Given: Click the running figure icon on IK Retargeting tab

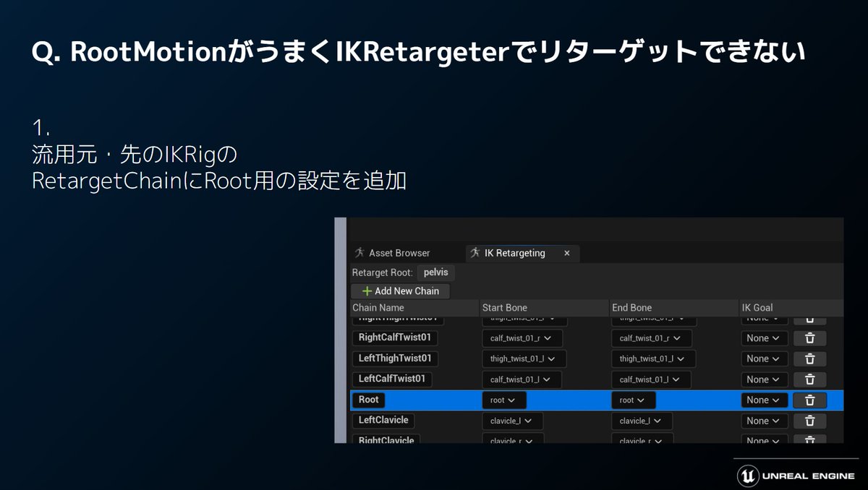Looking at the screenshot, I should [475, 253].
